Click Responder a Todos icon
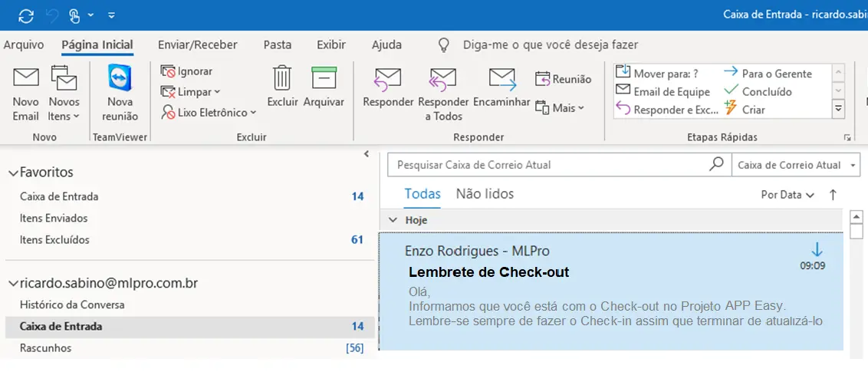Screen dimensions: 868x372 point(443,80)
